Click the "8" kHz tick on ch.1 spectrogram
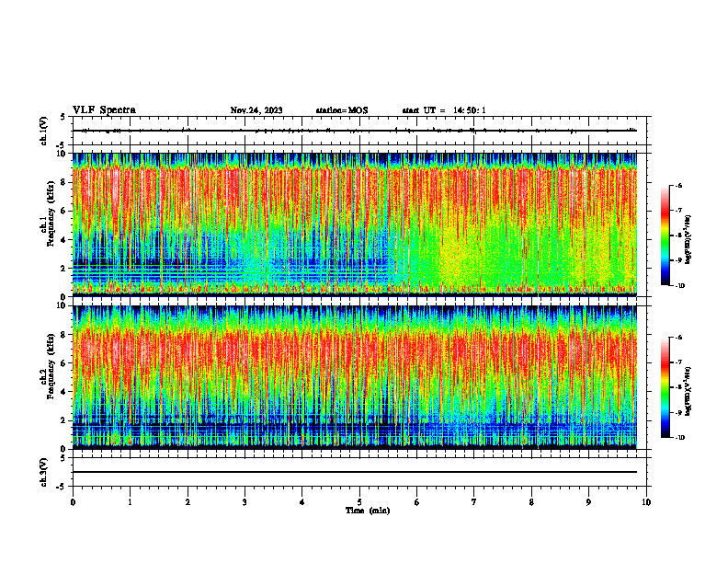The height and width of the screenshot is (563, 728). [64, 182]
